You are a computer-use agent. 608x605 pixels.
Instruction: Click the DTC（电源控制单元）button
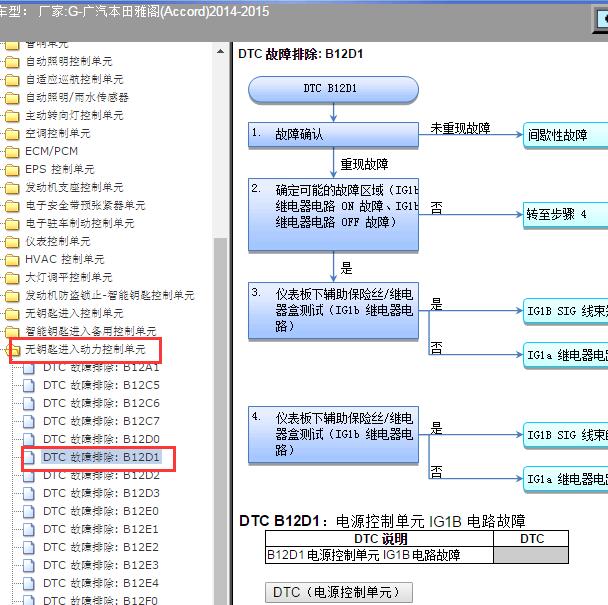point(339,593)
